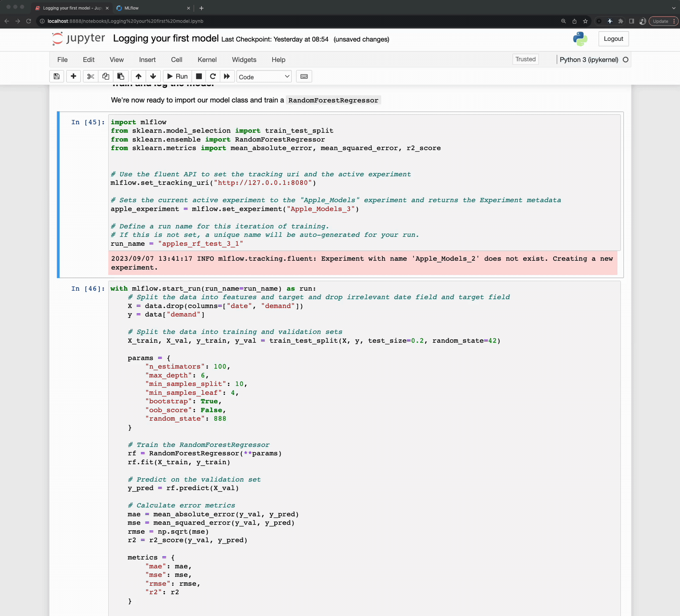
Task: Insert cell below with plus icon
Action: 73,77
